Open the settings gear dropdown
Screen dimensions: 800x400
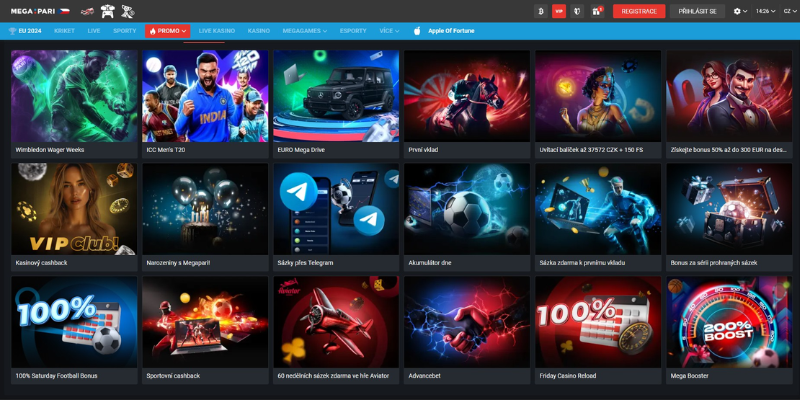point(740,11)
